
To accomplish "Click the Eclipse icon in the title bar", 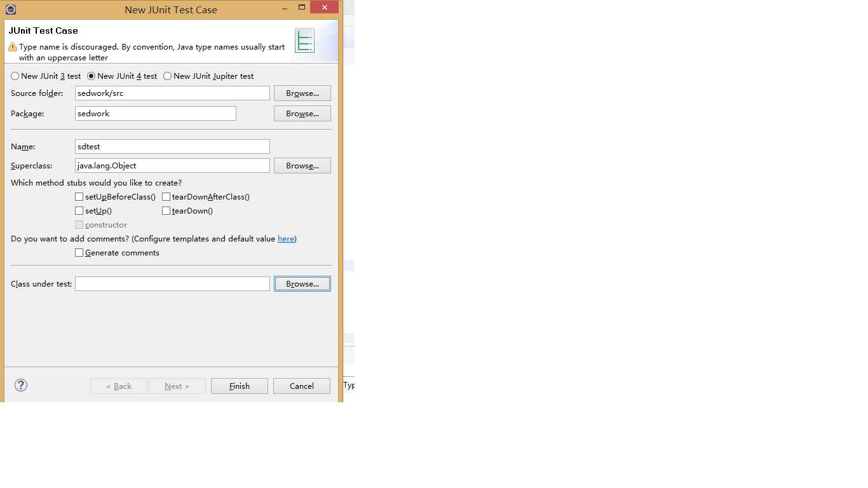I will click(11, 10).
